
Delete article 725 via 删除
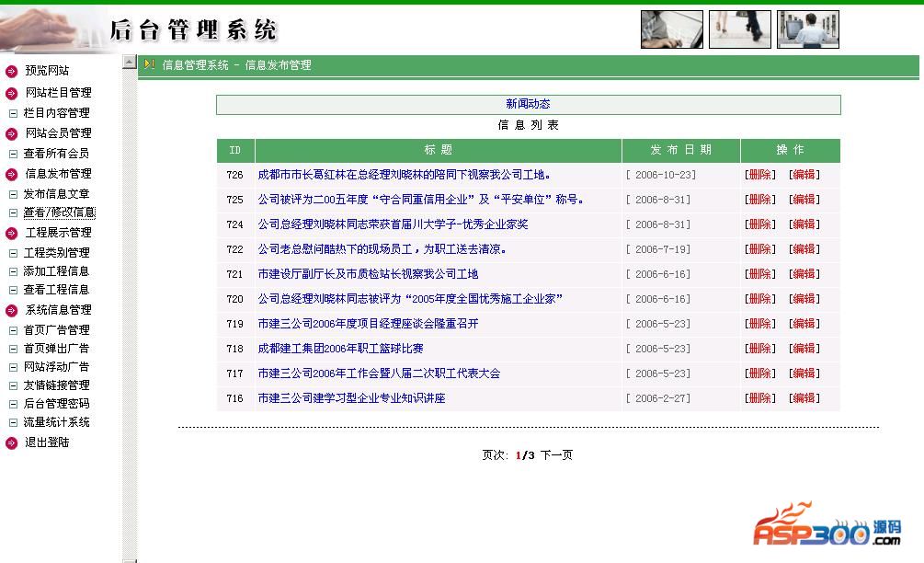(760, 200)
